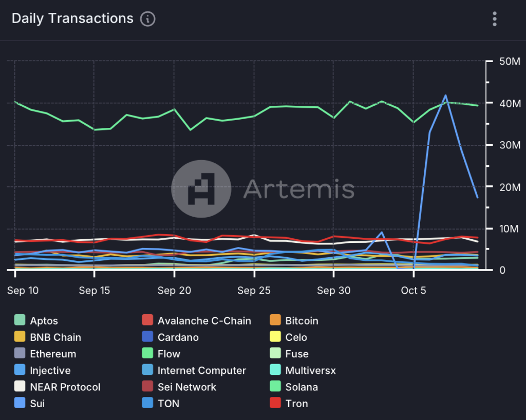This screenshot has width=526, height=420.
Task: Click the BNB Chain yellow swatch
Action: (20, 337)
